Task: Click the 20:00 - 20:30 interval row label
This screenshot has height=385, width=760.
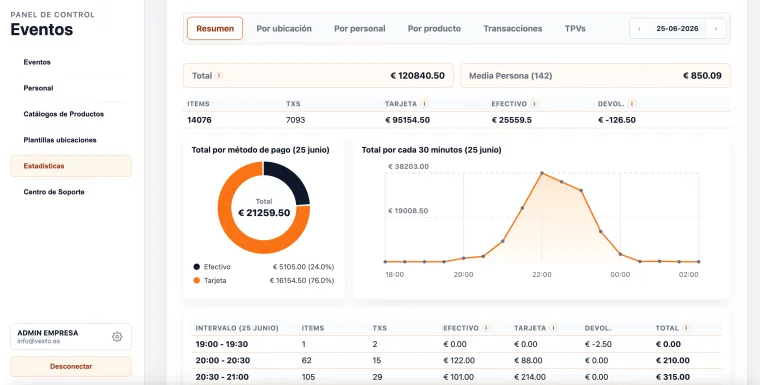Action: (222, 361)
